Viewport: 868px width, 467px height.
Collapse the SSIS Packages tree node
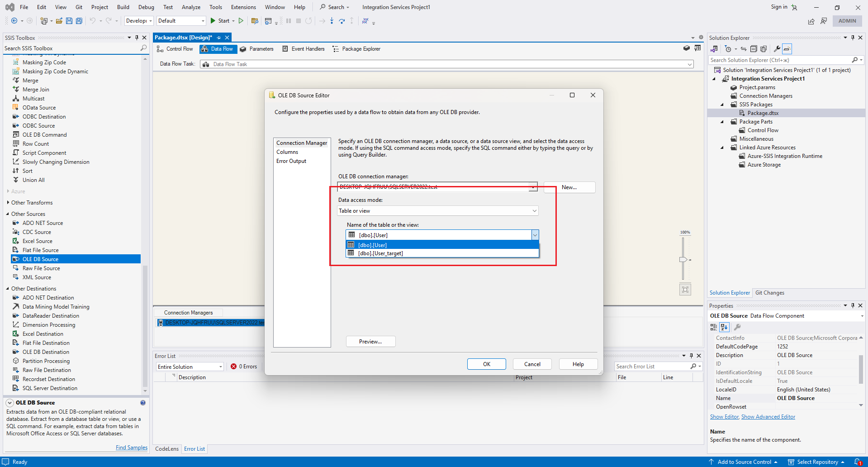coord(722,105)
